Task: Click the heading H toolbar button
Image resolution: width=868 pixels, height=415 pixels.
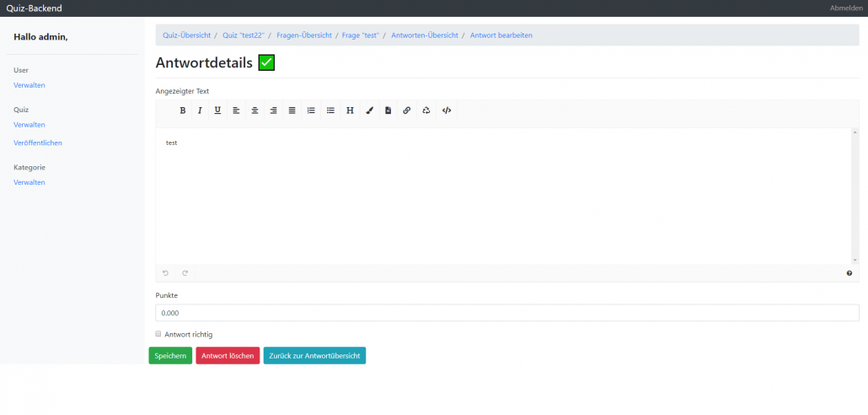Action: 350,110
